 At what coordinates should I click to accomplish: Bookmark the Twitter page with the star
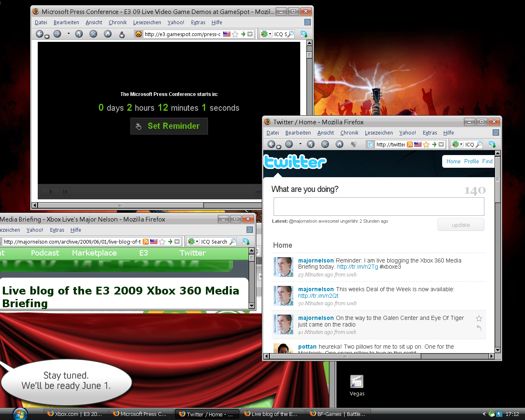click(426, 144)
